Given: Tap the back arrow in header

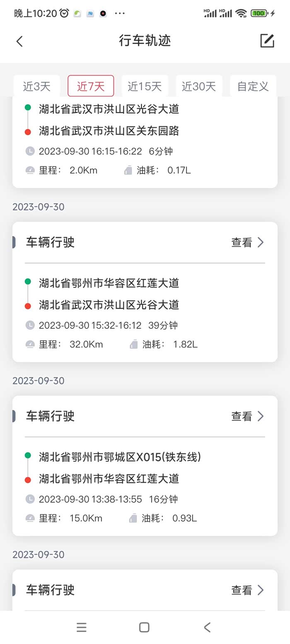Looking at the screenshot, I should [19, 41].
